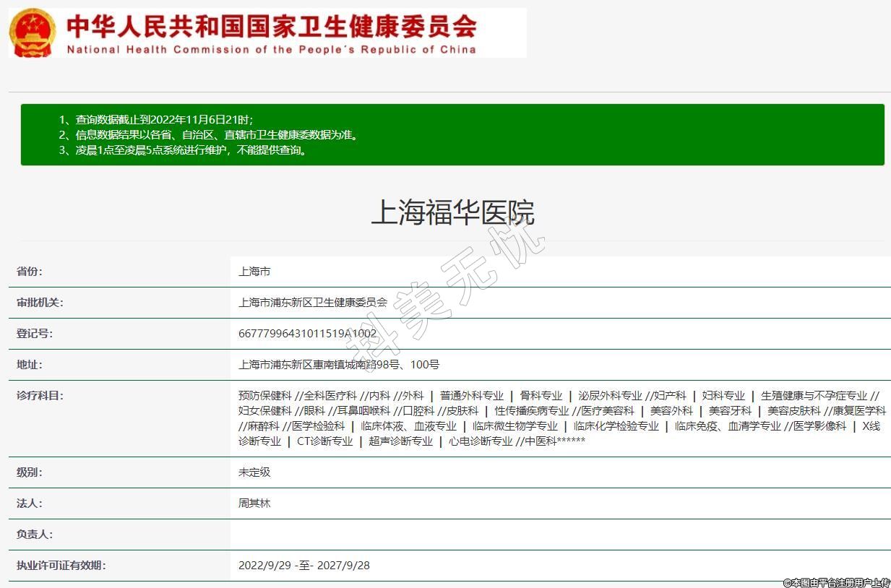
Task: Click the second notice line about 信息数据结果
Action: [208, 135]
